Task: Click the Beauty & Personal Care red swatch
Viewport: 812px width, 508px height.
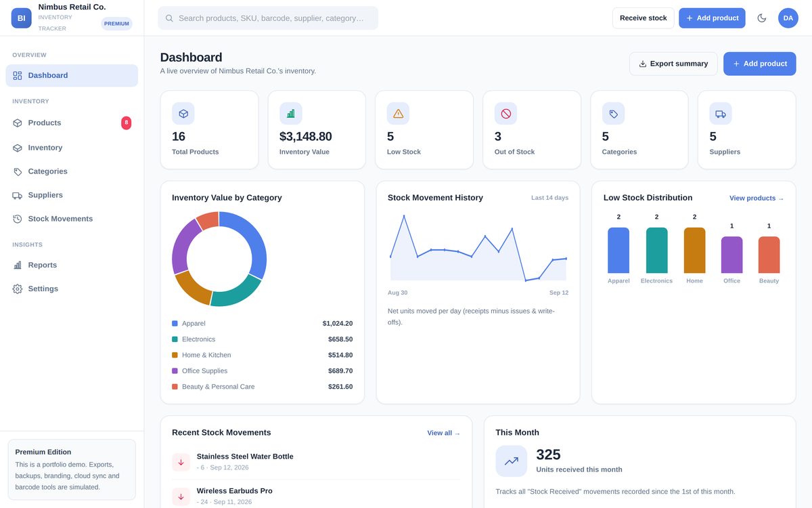Action: coord(175,387)
